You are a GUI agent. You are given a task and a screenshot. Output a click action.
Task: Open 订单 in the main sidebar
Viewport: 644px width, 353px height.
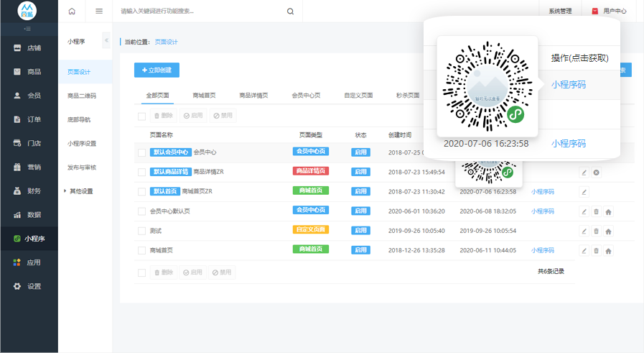(29, 120)
